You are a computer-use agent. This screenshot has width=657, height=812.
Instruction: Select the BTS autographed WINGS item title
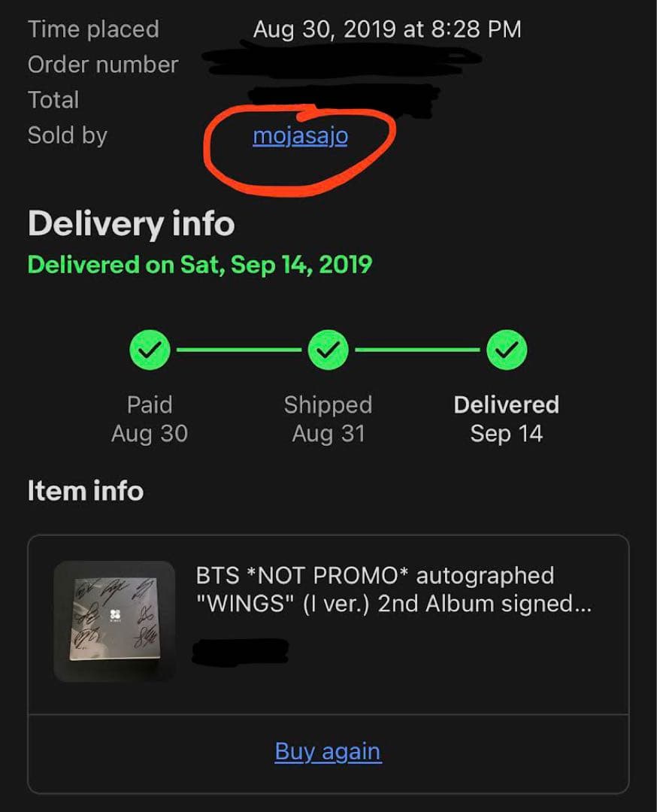[x=393, y=589]
